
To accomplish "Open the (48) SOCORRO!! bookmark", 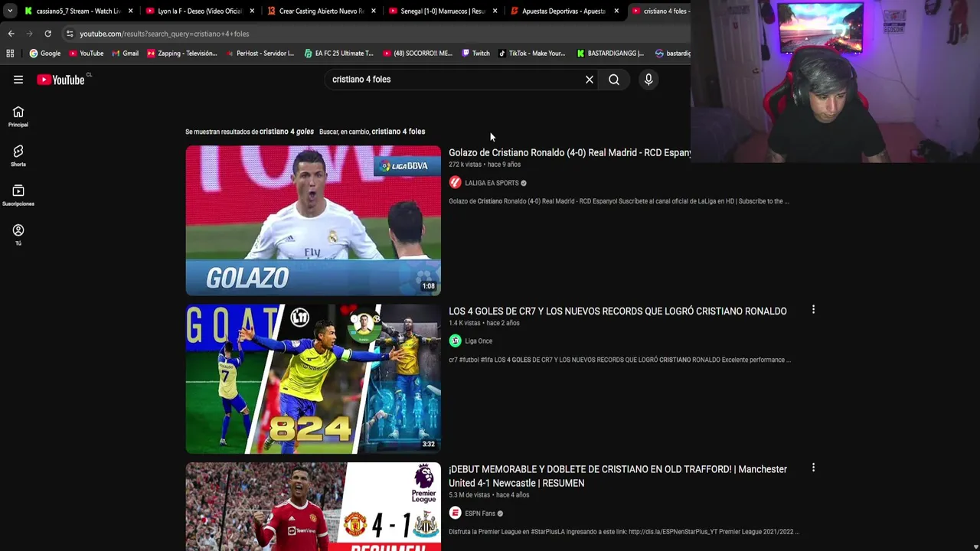I will coord(417,54).
